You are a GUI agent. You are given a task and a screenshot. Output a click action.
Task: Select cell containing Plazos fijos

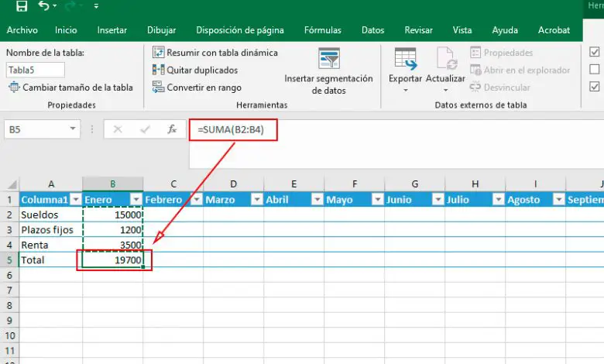[x=51, y=230]
